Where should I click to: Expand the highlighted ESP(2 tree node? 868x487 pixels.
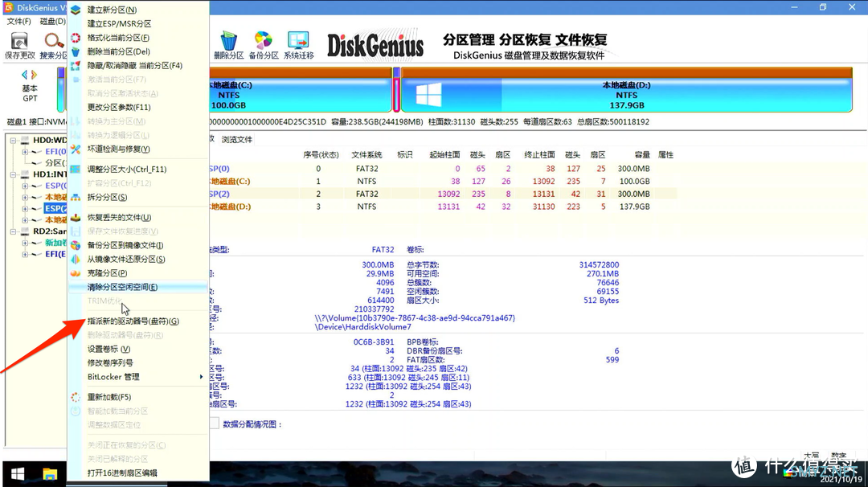pyautogui.click(x=25, y=209)
